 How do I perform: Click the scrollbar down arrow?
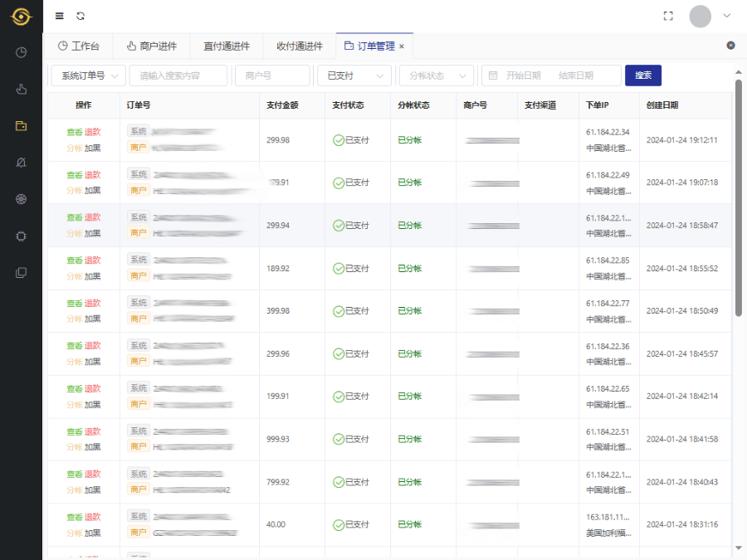point(739,548)
